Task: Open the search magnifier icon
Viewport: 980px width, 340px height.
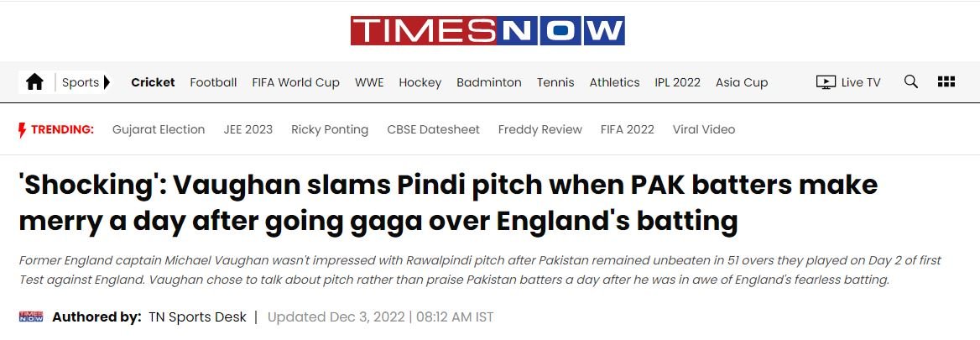Action: click(x=910, y=82)
